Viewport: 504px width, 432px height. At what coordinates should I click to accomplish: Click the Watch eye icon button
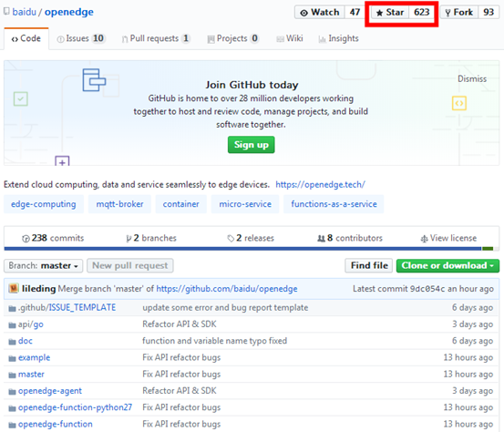[320, 13]
